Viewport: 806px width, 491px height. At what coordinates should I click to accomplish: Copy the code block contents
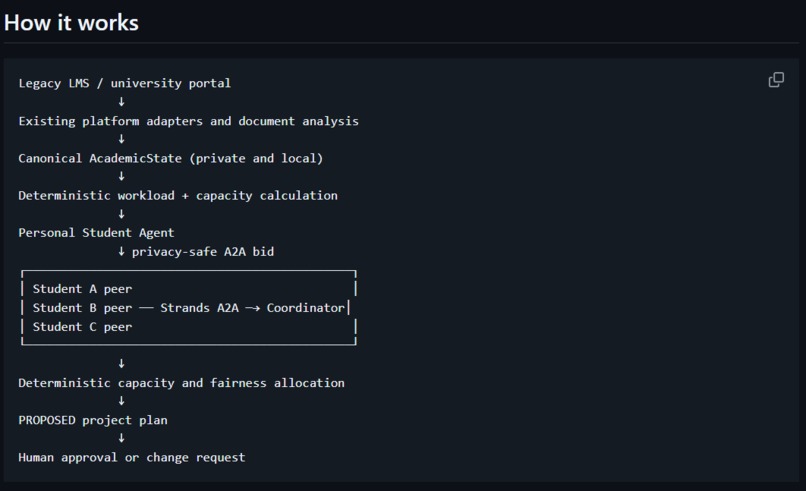click(x=776, y=80)
